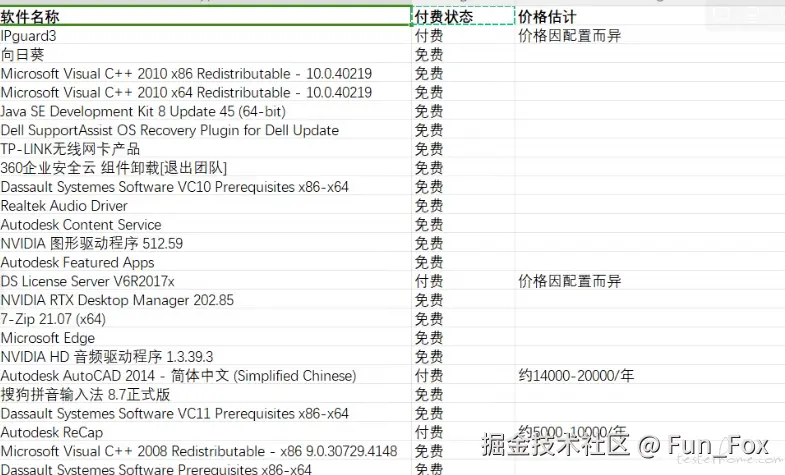This screenshot has width=785, height=475.
Task: Click 免费 status in 7-Zip 21.07 row
Action: (x=463, y=319)
